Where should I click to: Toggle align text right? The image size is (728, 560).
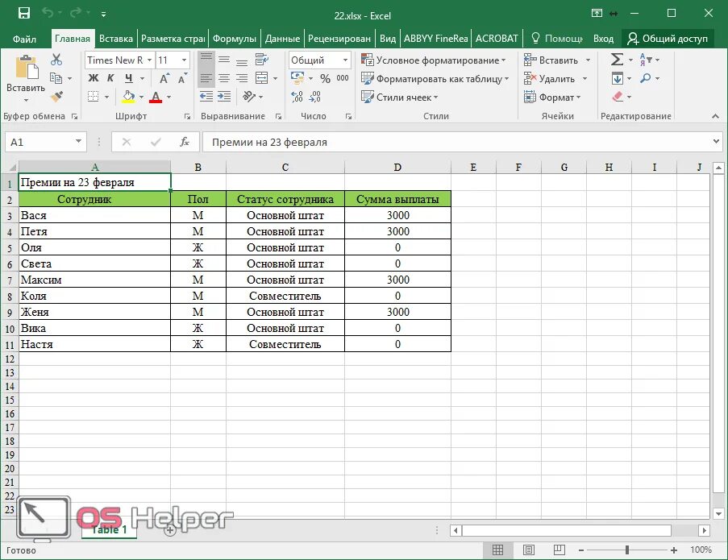[242, 78]
